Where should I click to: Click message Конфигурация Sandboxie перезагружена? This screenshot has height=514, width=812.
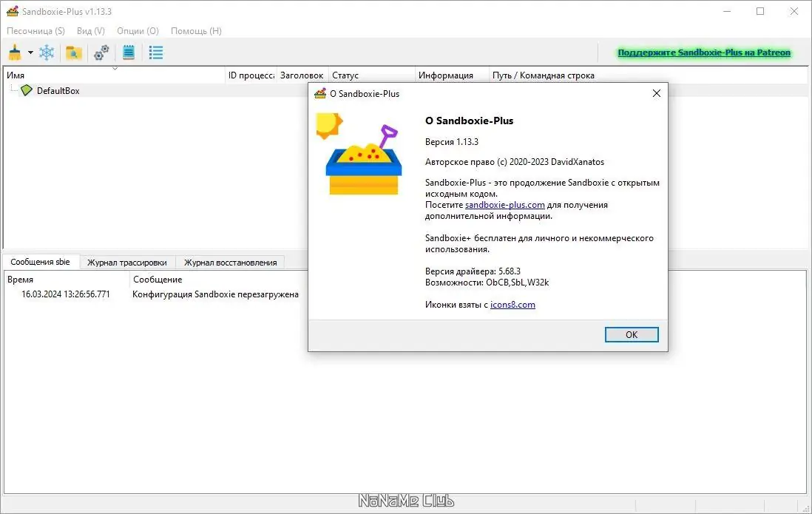(215, 294)
